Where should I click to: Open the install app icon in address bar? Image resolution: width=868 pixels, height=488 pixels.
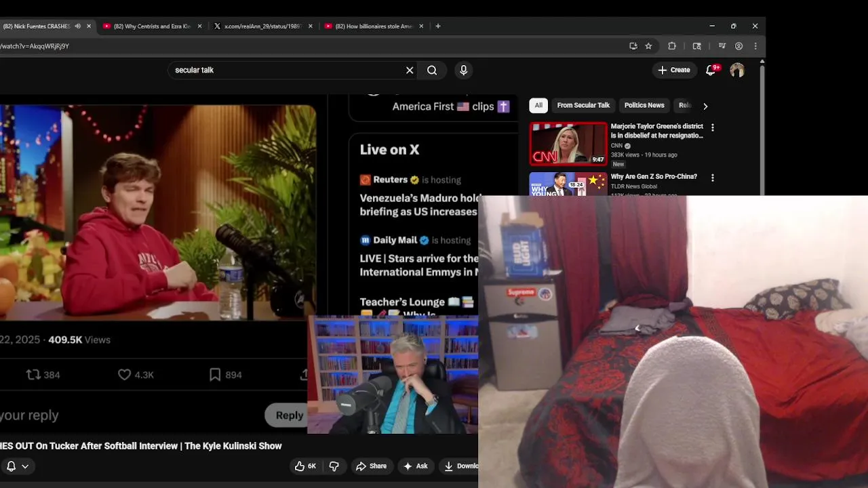(633, 46)
